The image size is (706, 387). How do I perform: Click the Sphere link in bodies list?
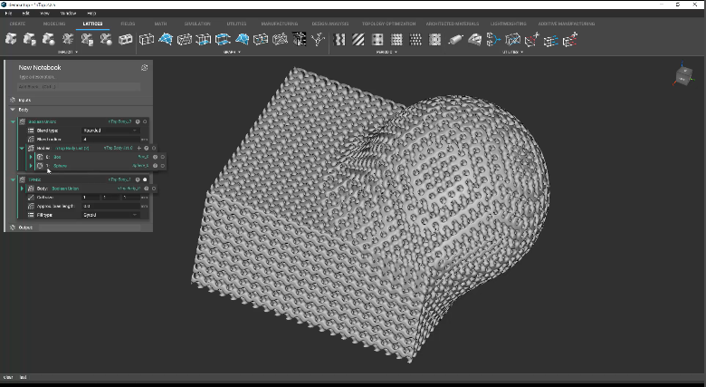[60, 166]
